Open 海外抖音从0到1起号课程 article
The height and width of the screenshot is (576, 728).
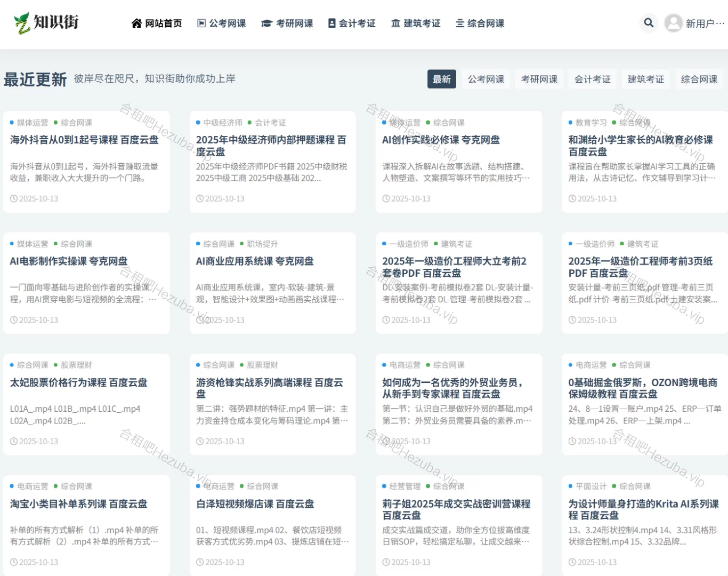click(84, 140)
